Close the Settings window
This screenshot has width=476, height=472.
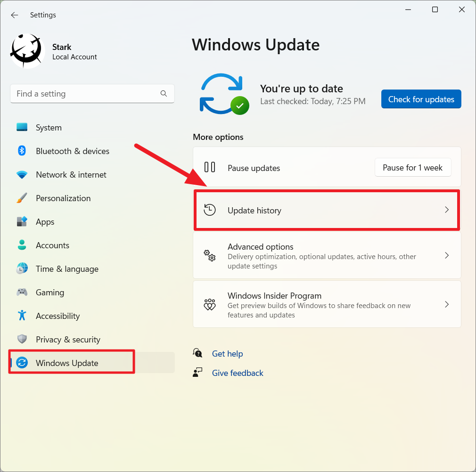462,10
